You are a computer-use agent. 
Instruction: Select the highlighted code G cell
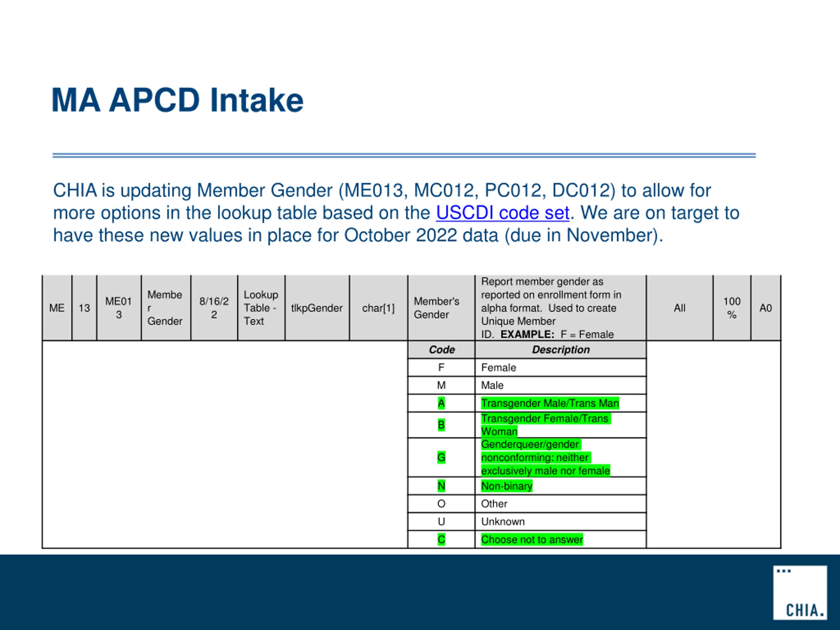coord(441,457)
